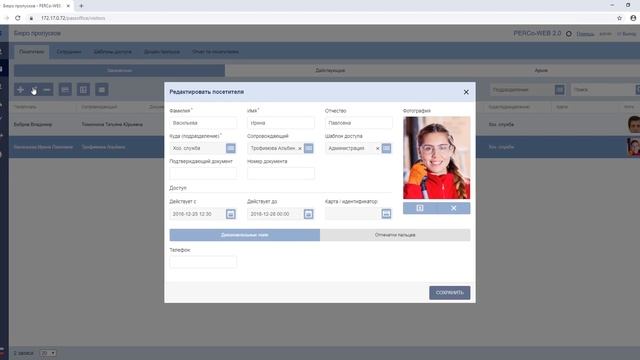Select the Действующие sub-tab
640x360 pixels.
[330, 70]
